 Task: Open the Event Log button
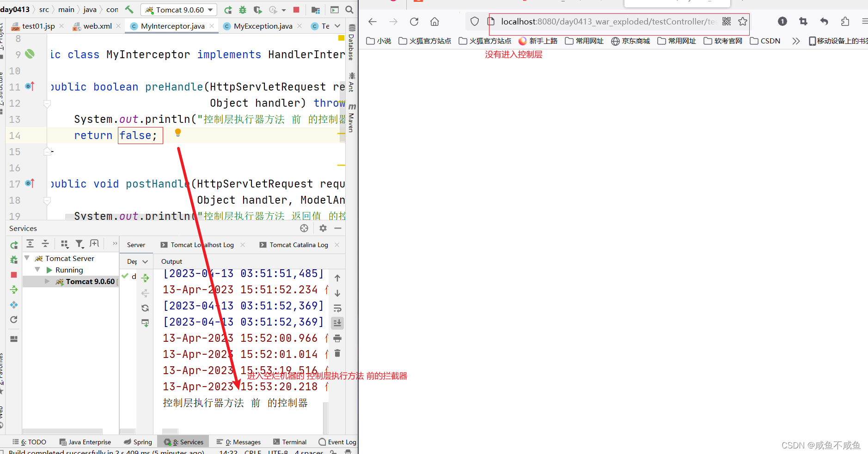(337, 442)
